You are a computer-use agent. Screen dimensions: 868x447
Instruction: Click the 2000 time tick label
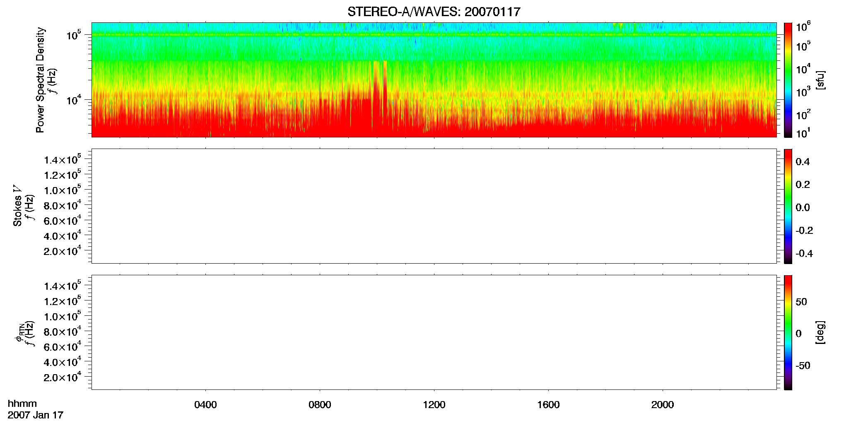click(663, 405)
